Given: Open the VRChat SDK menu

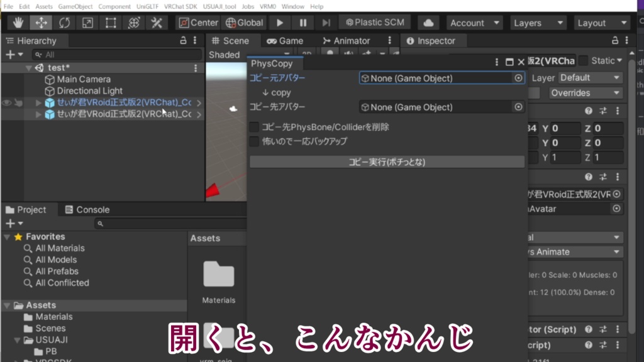Looking at the screenshot, I should pyautogui.click(x=180, y=6).
